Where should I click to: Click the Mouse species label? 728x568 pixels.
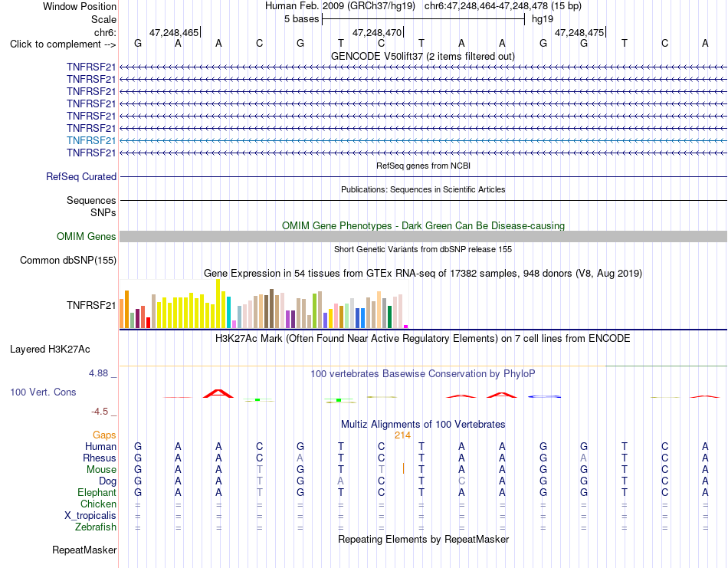(101, 470)
